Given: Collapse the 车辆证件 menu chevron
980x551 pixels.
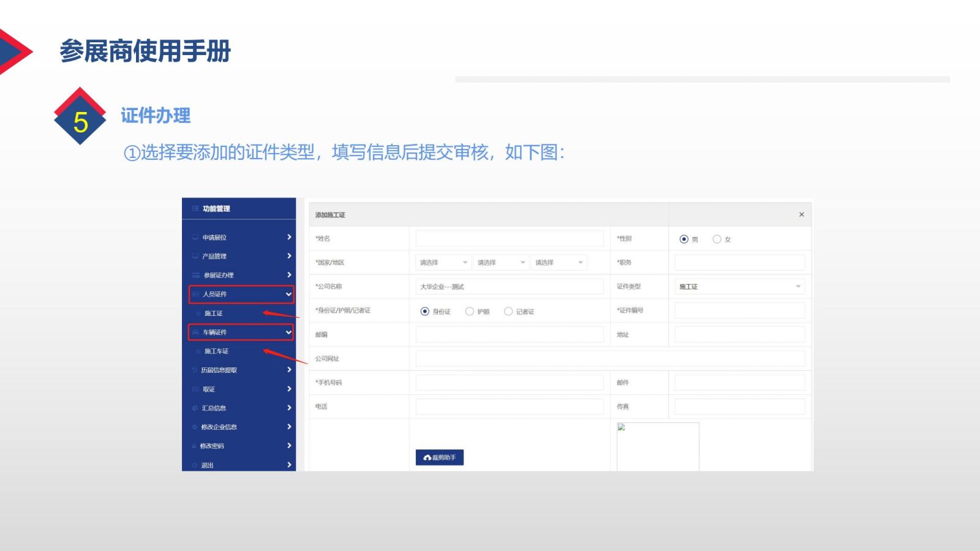Looking at the screenshot, I should point(288,332).
